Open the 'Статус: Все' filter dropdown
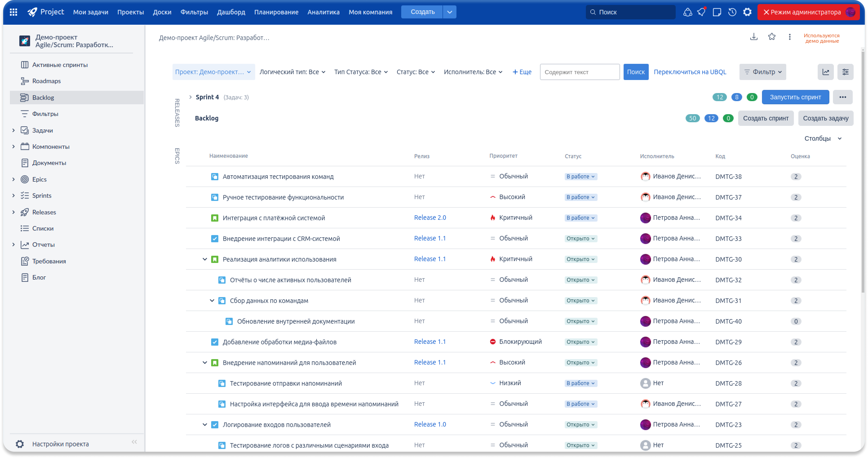 click(x=416, y=72)
